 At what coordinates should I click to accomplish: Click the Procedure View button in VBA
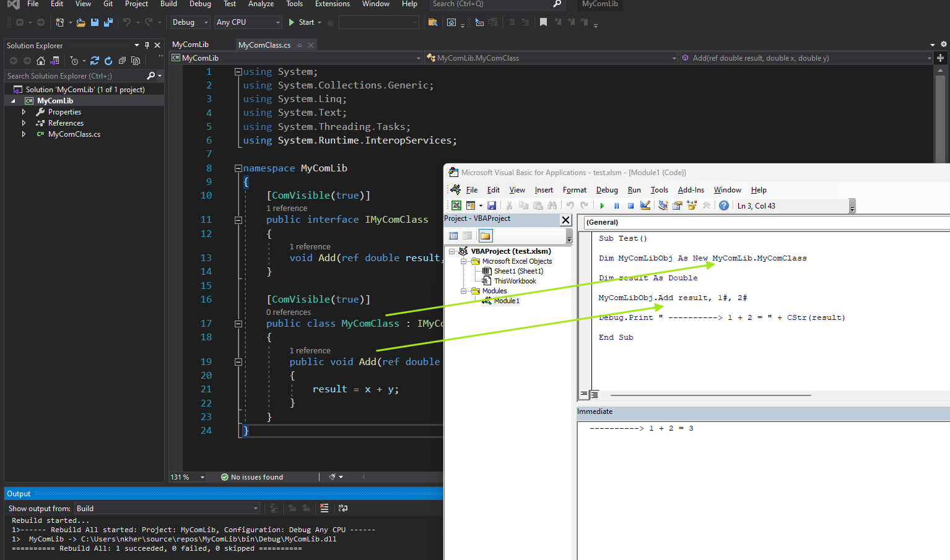click(583, 394)
